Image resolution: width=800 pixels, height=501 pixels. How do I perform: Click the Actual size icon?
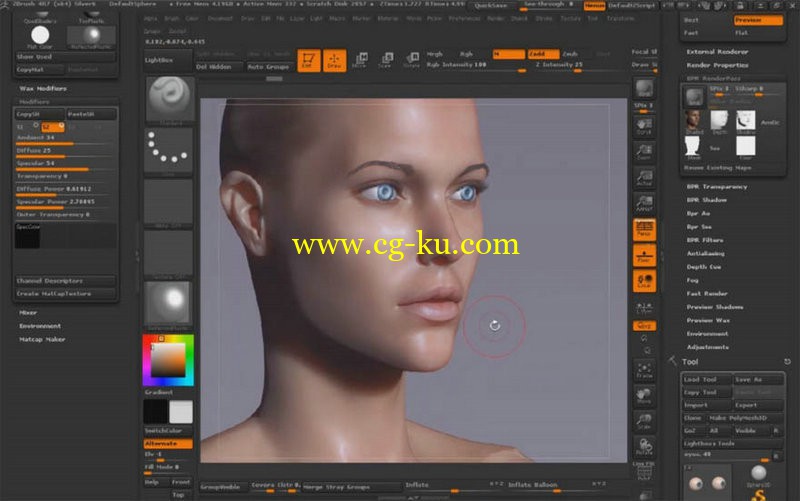pyautogui.click(x=644, y=177)
